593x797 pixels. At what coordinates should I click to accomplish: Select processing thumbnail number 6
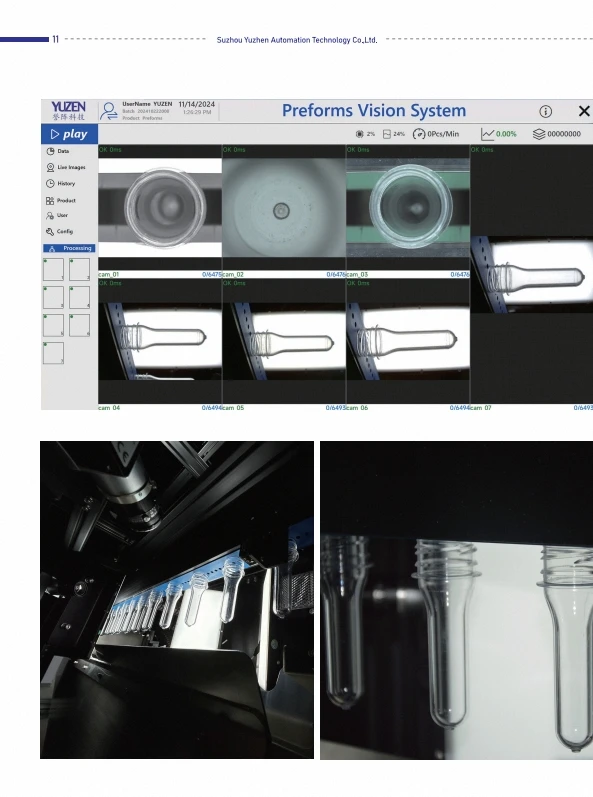pyautogui.click(x=80, y=325)
